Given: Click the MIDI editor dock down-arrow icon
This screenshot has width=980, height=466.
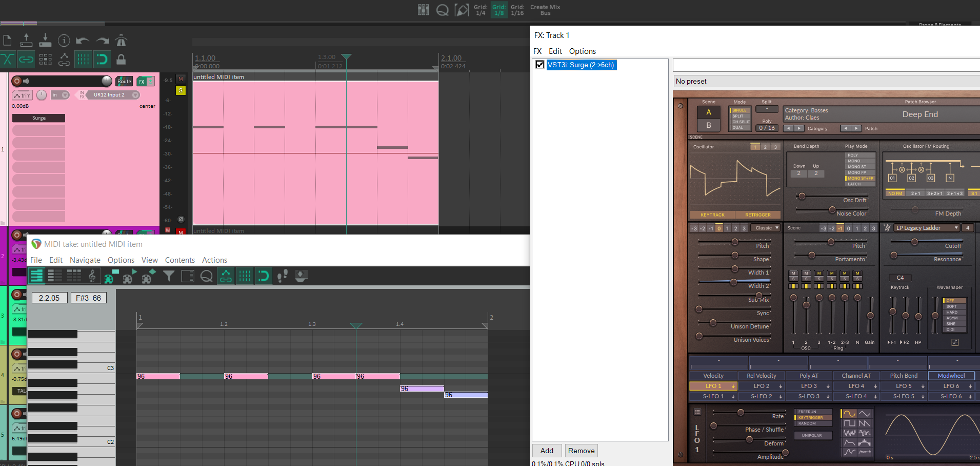Looking at the screenshot, I should [301, 276].
